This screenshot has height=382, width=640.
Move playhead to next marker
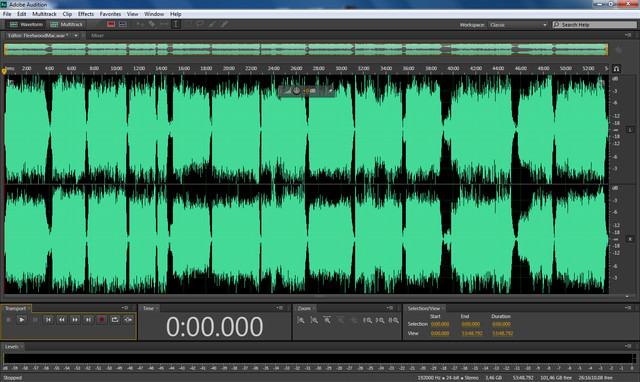coord(88,320)
